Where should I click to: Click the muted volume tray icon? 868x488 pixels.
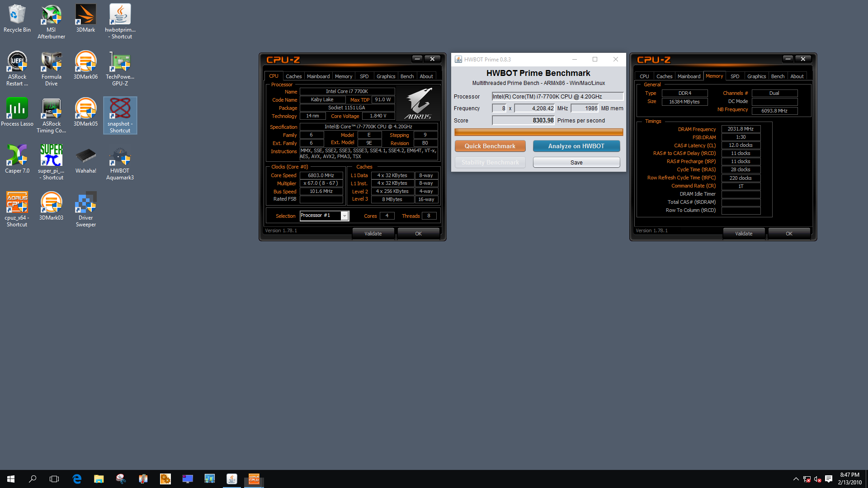tap(817, 479)
